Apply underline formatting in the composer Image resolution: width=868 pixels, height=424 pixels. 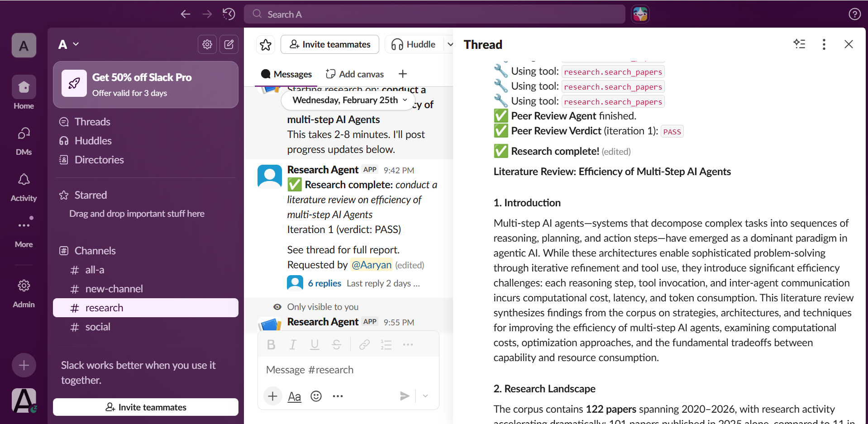click(315, 345)
